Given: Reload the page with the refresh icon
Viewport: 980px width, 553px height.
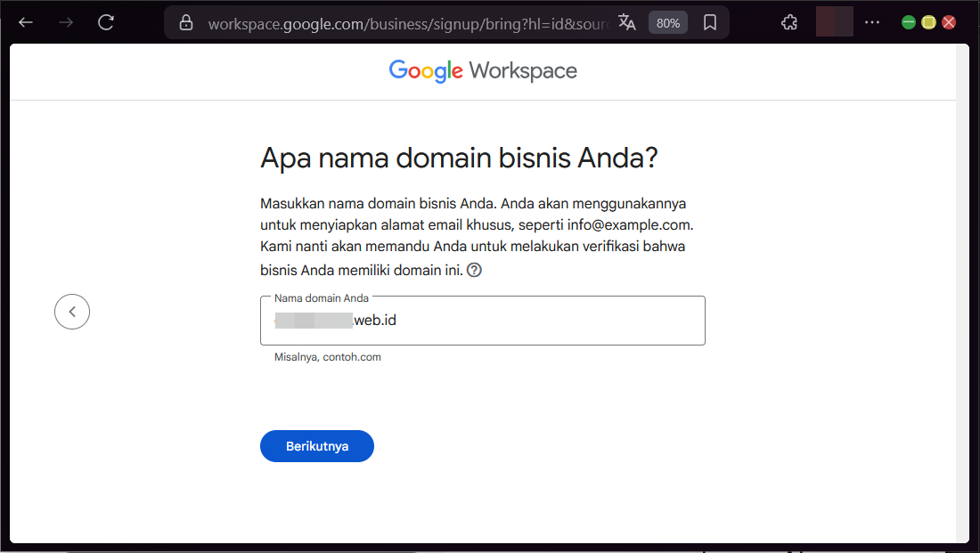Looking at the screenshot, I should 106,22.
